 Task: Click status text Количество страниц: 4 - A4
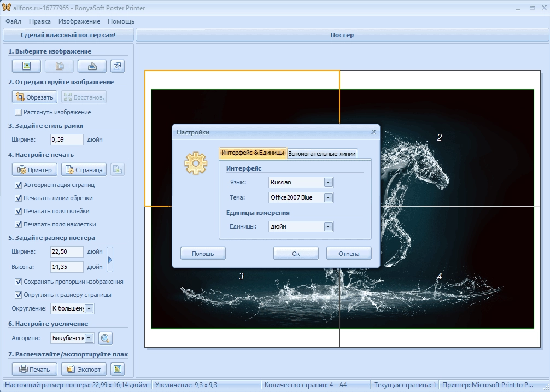306,385
